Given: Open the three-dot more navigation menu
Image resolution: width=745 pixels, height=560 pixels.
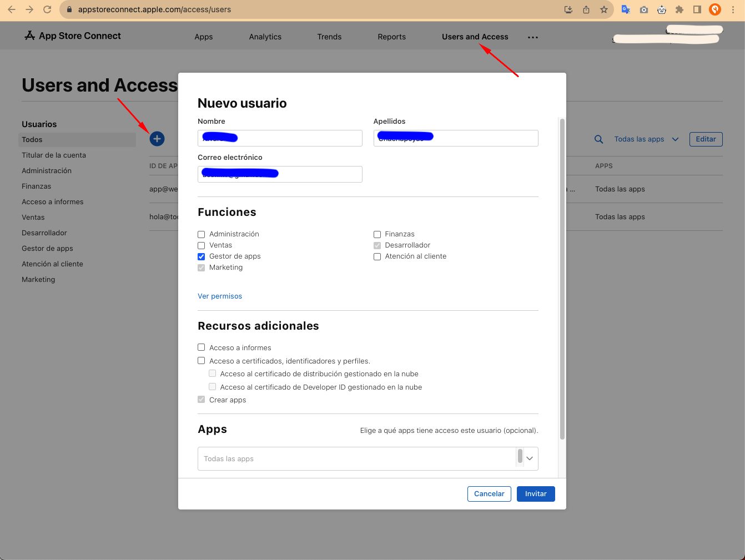Looking at the screenshot, I should coord(533,37).
